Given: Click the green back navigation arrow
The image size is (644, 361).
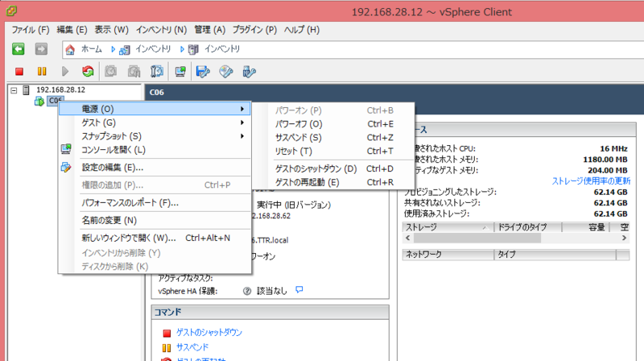Looking at the screenshot, I should click(x=18, y=49).
